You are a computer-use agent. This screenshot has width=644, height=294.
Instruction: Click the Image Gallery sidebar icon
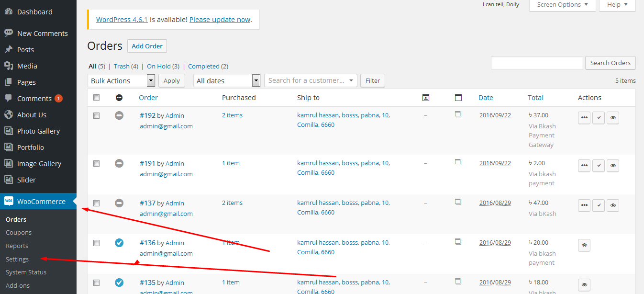coord(9,164)
